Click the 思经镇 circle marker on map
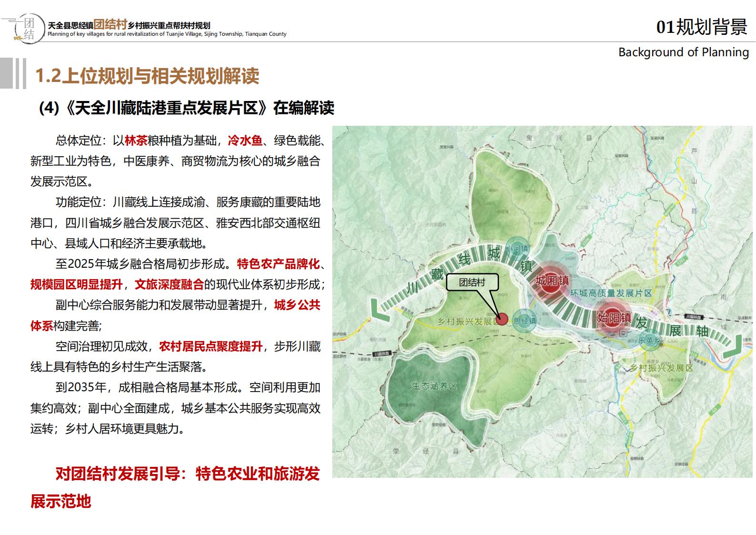The height and width of the screenshot is (535, 756). coord(525,321)
